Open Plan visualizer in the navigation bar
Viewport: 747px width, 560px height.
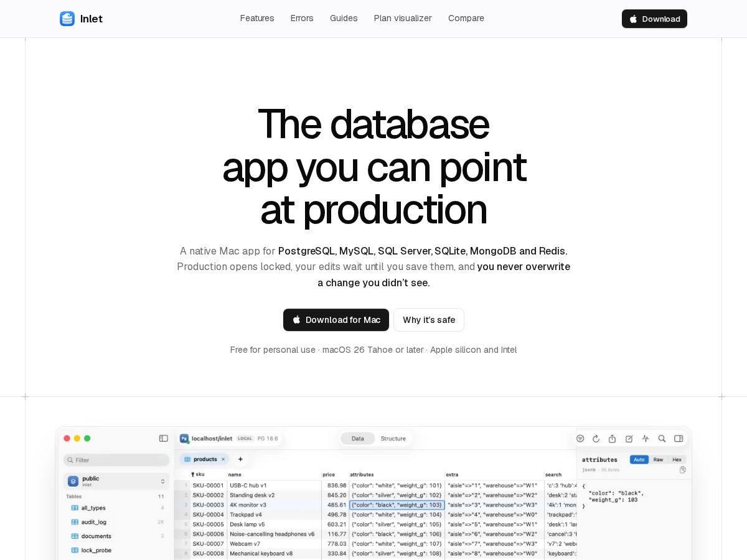click(x=403, y=18)
